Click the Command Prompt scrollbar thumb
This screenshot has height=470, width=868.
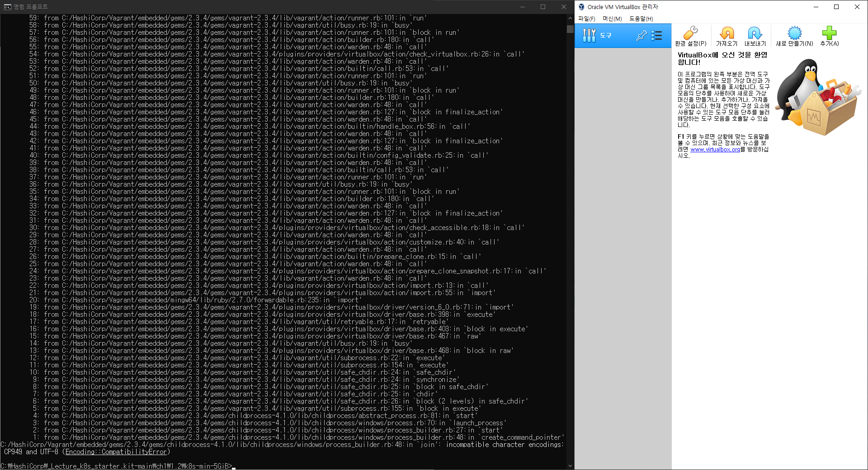click(570, 29)
